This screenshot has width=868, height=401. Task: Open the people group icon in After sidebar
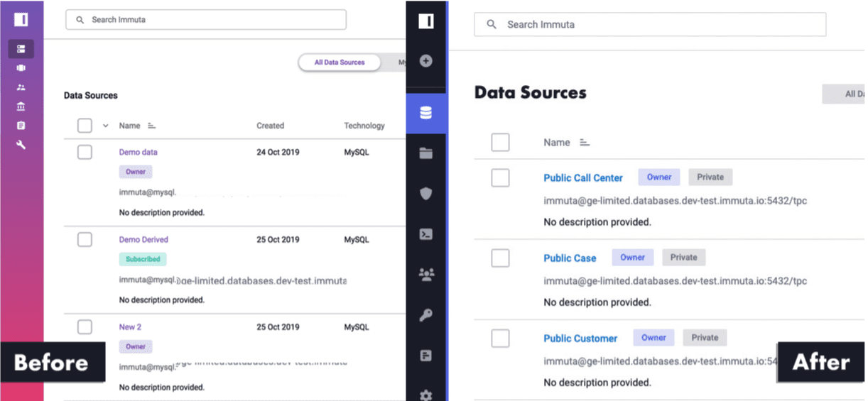(x=426, y=275)
